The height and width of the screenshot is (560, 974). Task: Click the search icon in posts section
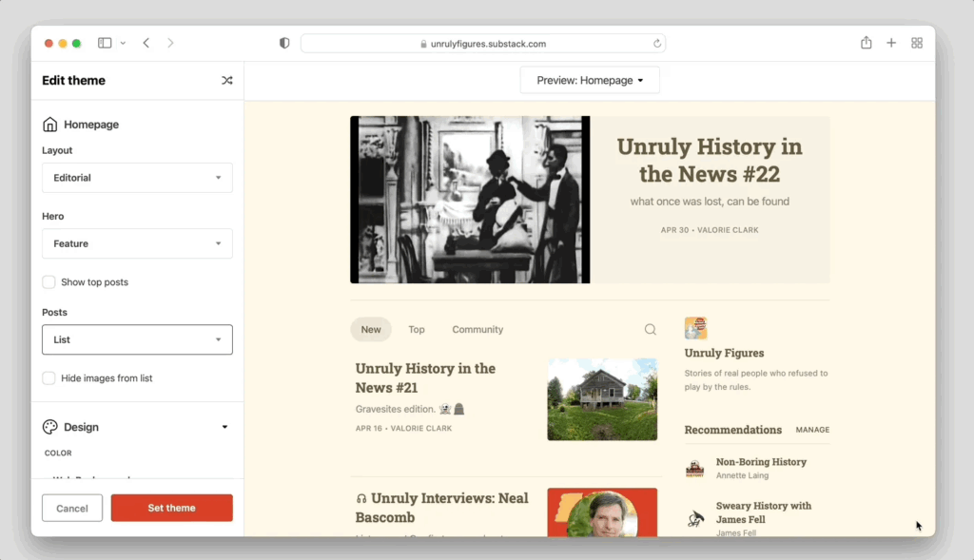click(651, 330)
